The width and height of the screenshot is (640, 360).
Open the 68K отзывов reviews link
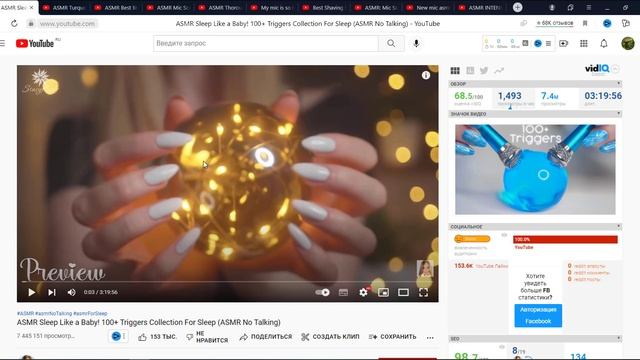point(555,23)
